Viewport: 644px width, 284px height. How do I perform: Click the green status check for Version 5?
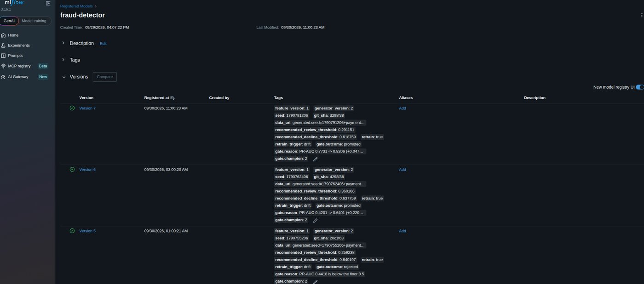click(x=72, y=231)
